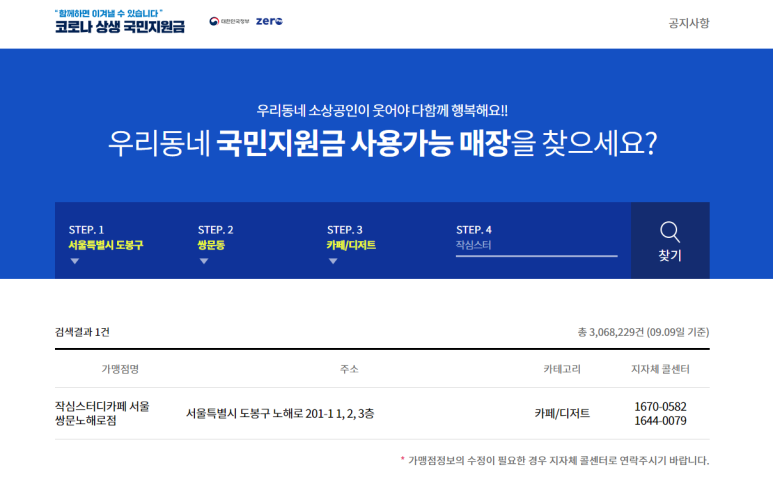
Task: Open the 서울특별시 도봉구 region dropdown
Action: pyautogui.click(x=105, y=245)
